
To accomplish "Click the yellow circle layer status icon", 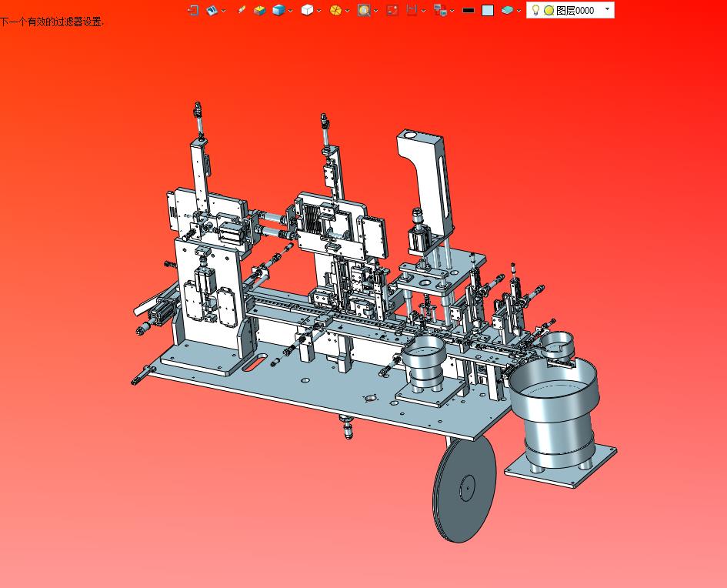I will coord(549,10).
